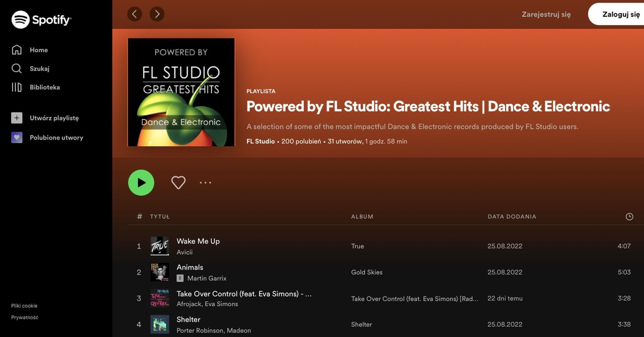Click the TYTUŁ column header
The image size is (644, 337).
click(160, 217)
